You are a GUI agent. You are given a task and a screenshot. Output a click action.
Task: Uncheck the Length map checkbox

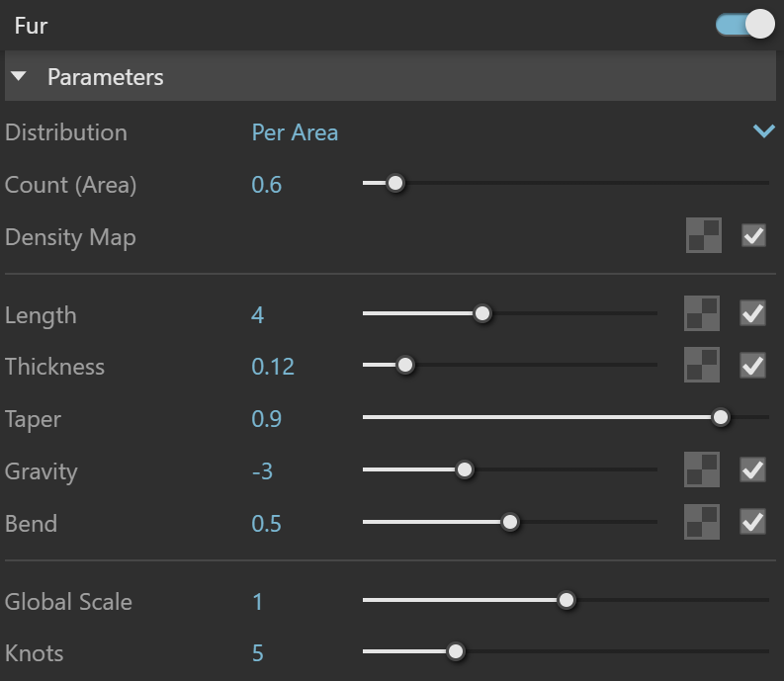pos(752,313)
